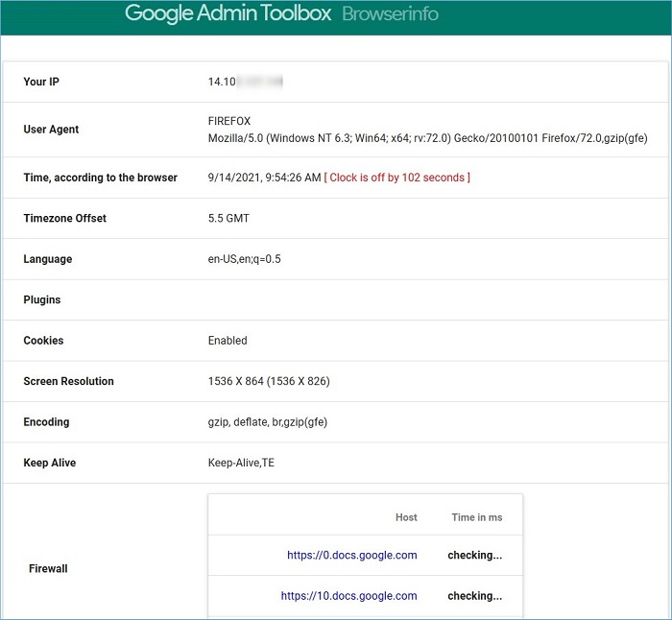Select the '1536 X 864 (1536 X 826)' value
Image resolution: width=672 pixels, height=620 pixels.
[269, 381]
